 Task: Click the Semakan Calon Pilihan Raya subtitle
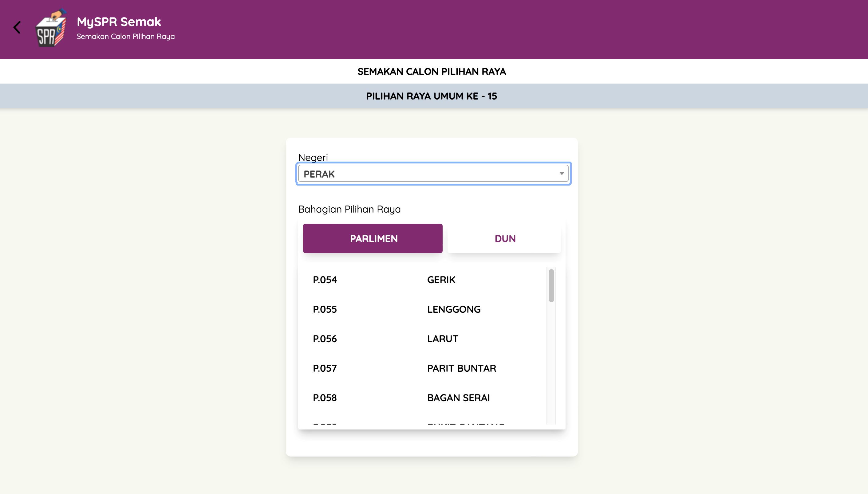[x=126, y=36]
